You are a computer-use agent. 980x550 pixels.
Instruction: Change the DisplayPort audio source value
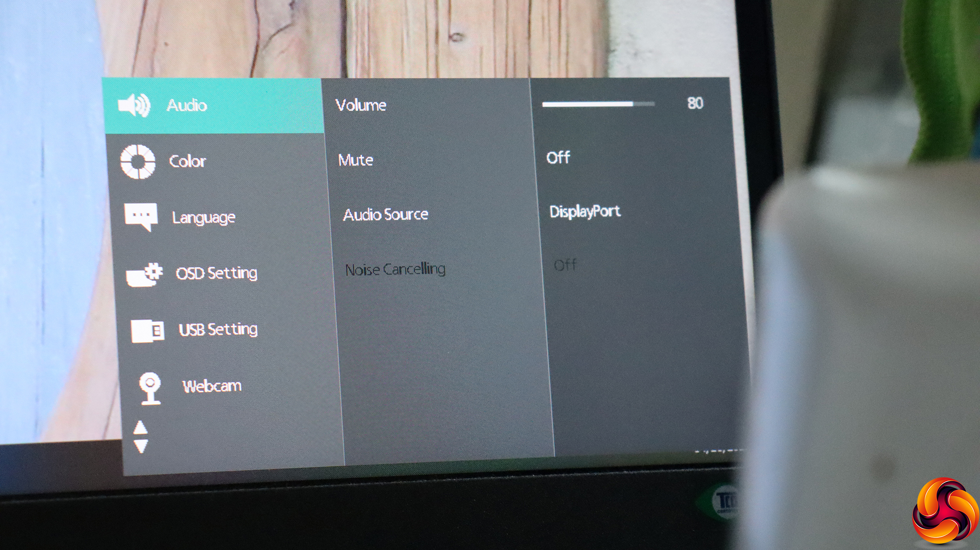[x=585, y=211]
